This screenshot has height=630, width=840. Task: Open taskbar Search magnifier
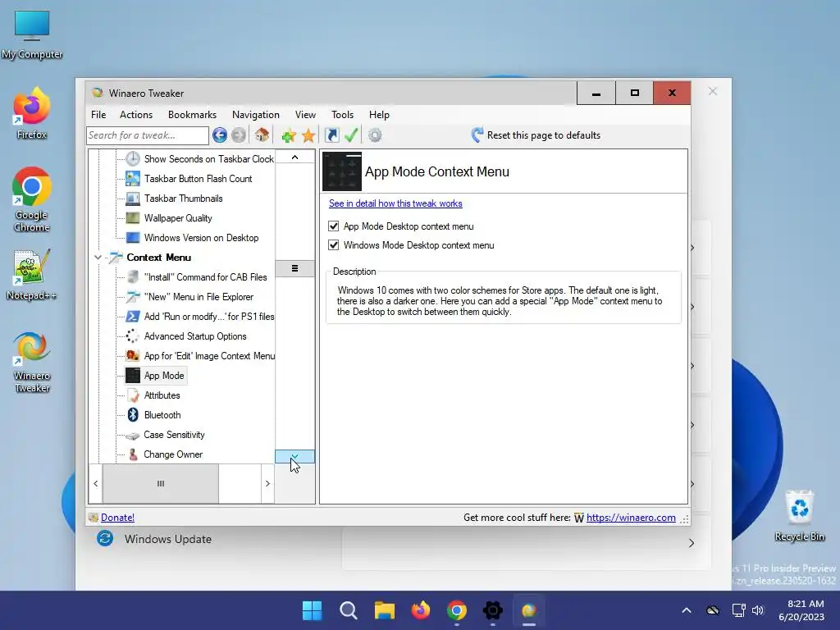point(348,610)
